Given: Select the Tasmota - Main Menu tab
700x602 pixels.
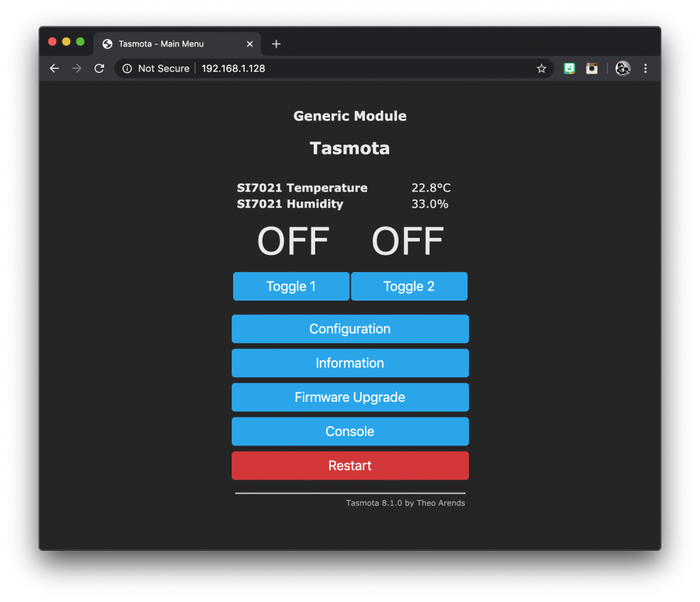Looking at the screenshot, I should pos(177,44).
